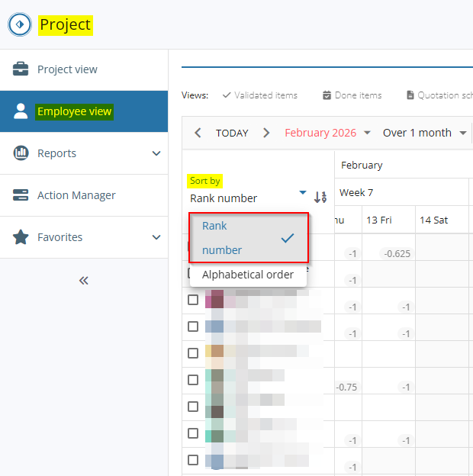Check the first blurred employee row checkbox
Image resolution: width=473 pixels, height=476 pixels.
[193, 300]
